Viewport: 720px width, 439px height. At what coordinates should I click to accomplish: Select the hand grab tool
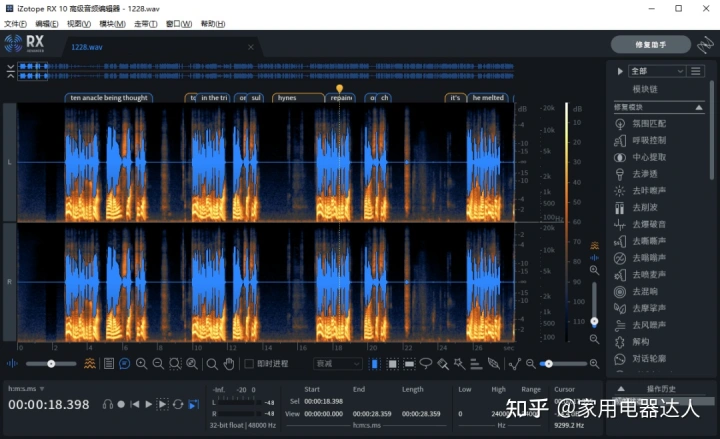pos(229,364)
